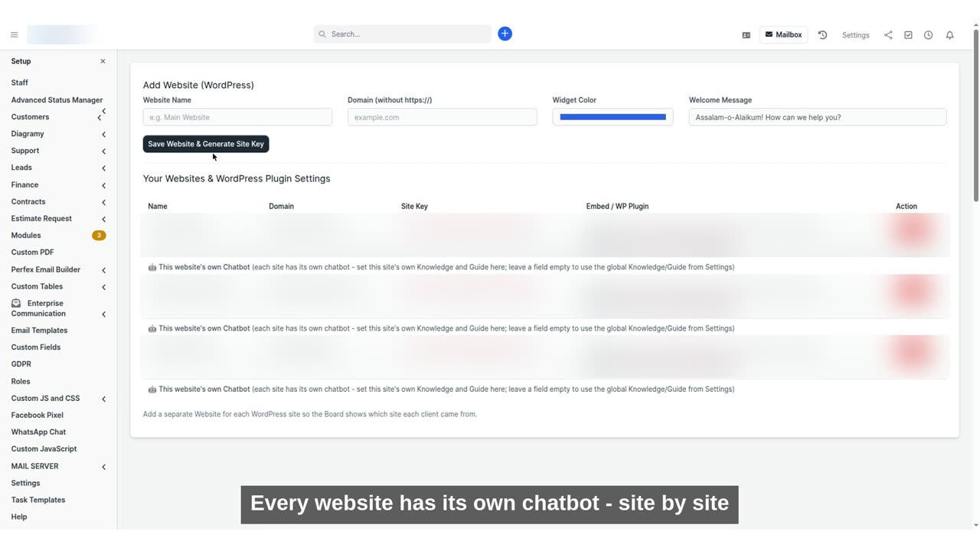Click the top Search field
Screen dimensions: 980x551
point(402,34)
